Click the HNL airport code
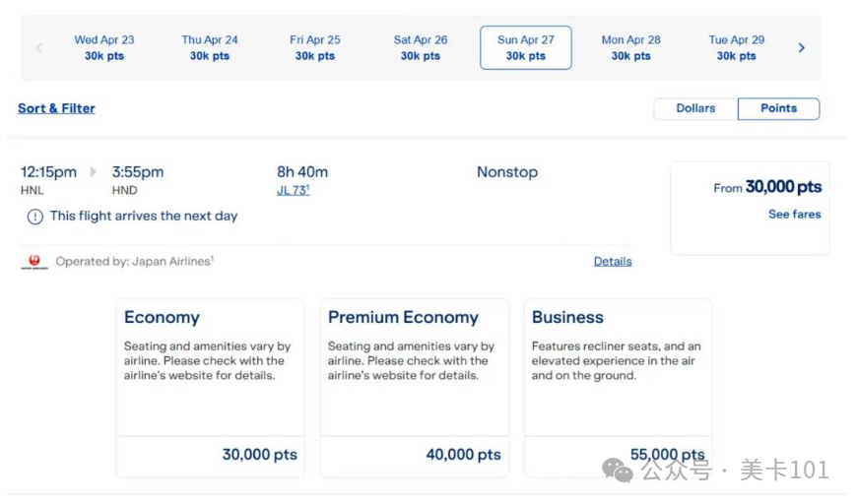 click(x=33, y=191)
